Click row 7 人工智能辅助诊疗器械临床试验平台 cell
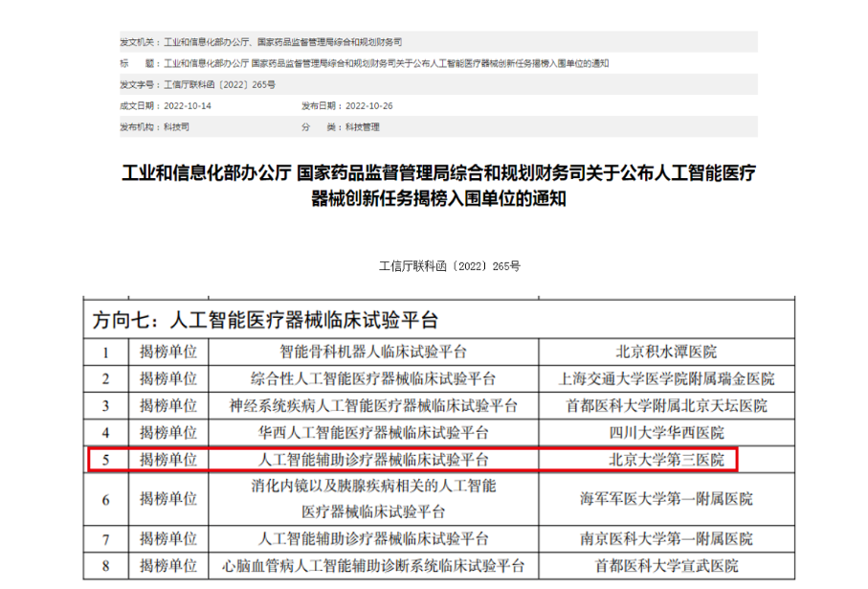This screenshot has width=868, height=589. point(373,539)
